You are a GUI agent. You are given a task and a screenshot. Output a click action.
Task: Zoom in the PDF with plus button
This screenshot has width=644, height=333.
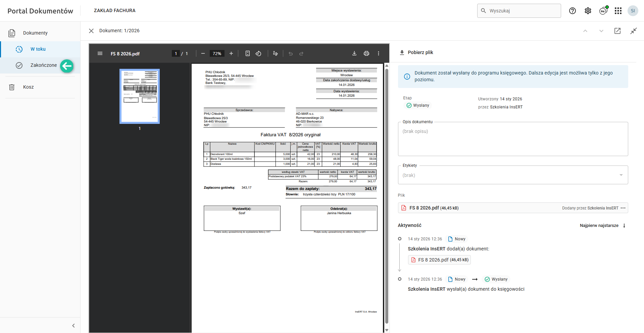231,54
